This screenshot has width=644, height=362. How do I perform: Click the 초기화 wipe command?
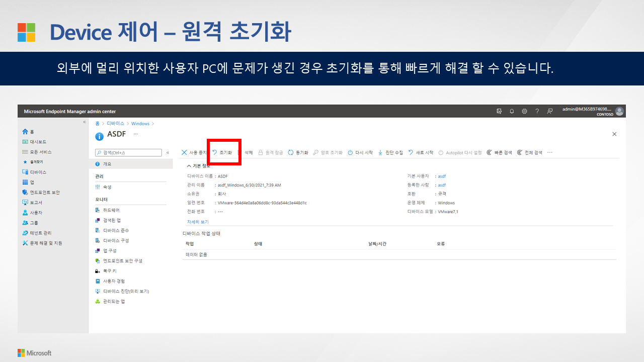[222, 152]
